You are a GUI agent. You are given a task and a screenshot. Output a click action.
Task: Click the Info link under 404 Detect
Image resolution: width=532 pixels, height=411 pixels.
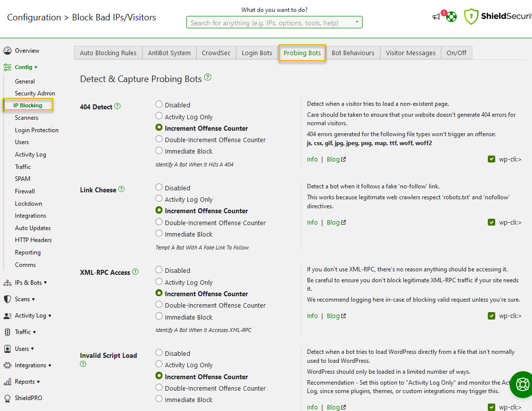[312, 159]
